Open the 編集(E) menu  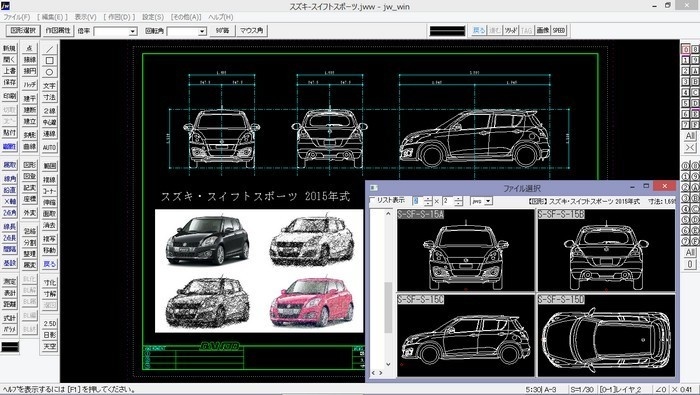click(x=52, y=17)
